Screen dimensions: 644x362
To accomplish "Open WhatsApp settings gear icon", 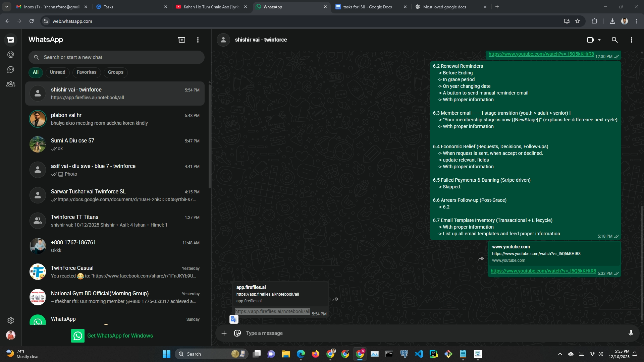I will point(11,320).
